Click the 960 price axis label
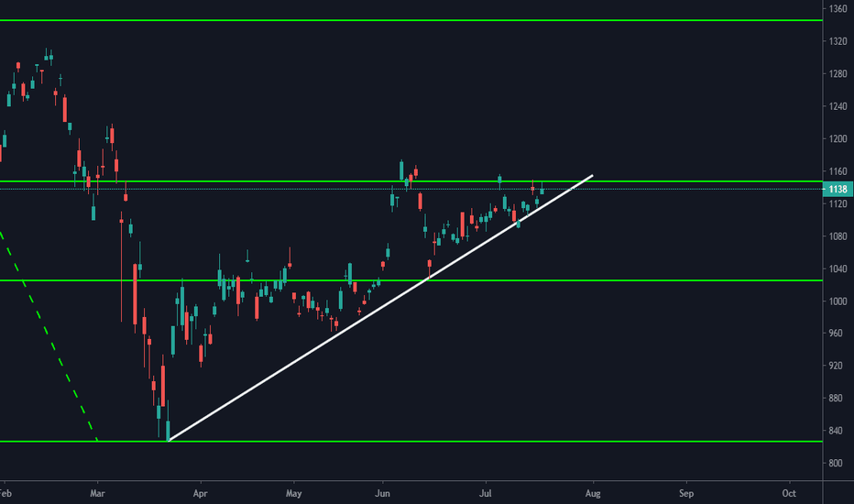The height and width of the screenshot is (504, 854). tap(836, 333)
